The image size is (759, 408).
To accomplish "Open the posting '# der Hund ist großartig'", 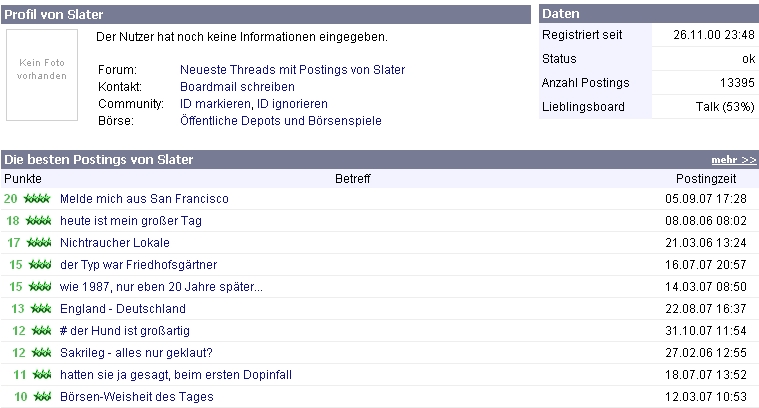I will point(125,331).
